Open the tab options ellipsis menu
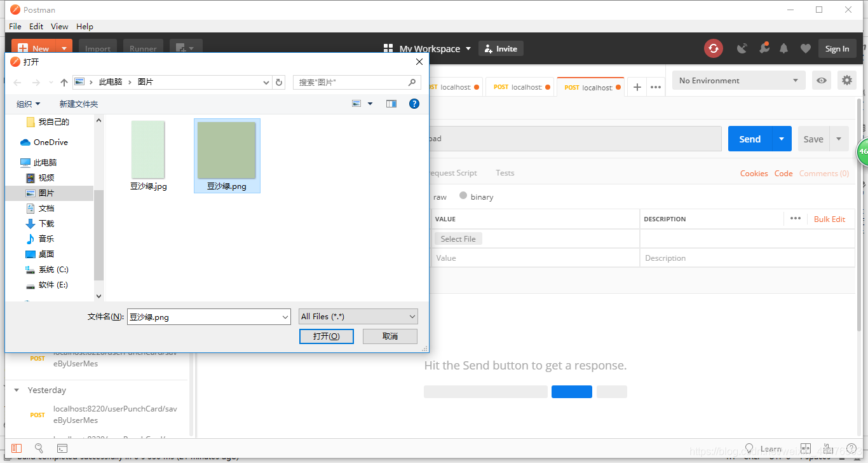This screenshot has height=463, width=868. click(656, 87)
